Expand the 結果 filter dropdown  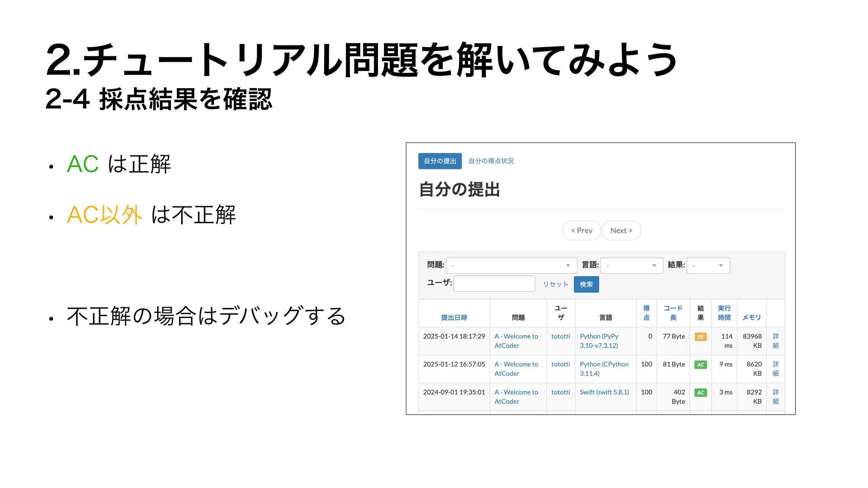pos(708,265)
